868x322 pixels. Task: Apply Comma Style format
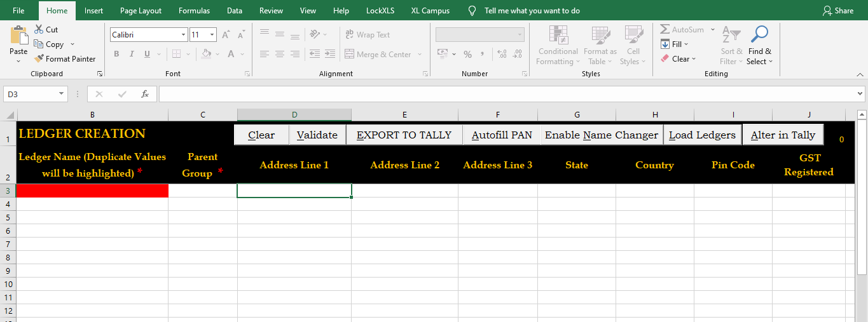pos(483,54)
